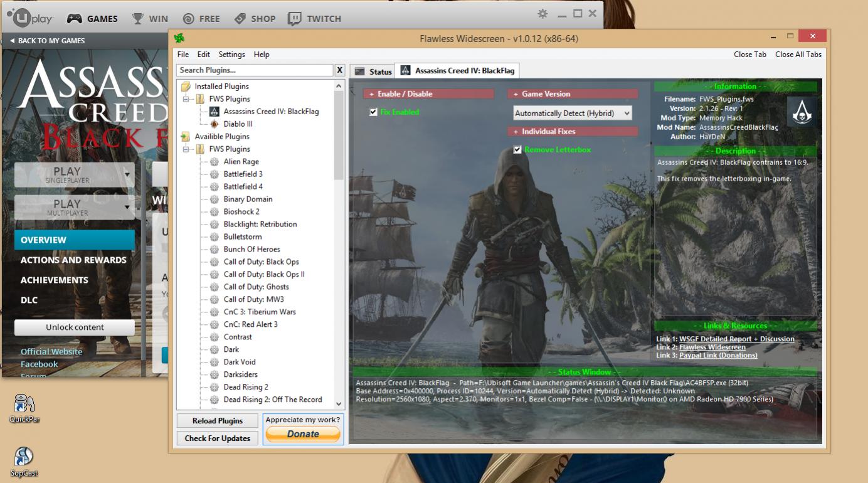The image size is (868, 483).
Task: Click the Check For Updates button
Action: (x=218, y=438)
